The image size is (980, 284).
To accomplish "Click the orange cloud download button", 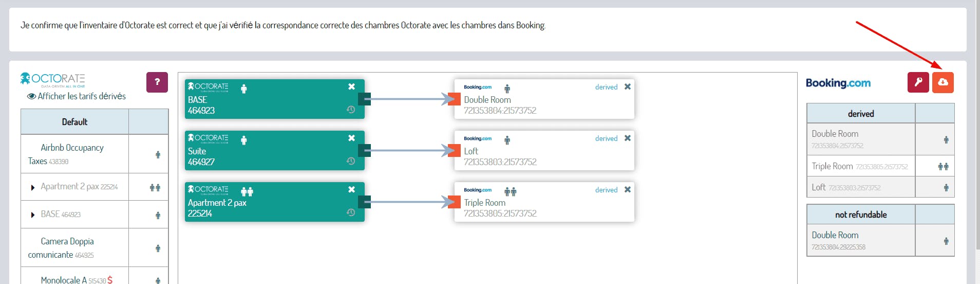I will point(943,82).
